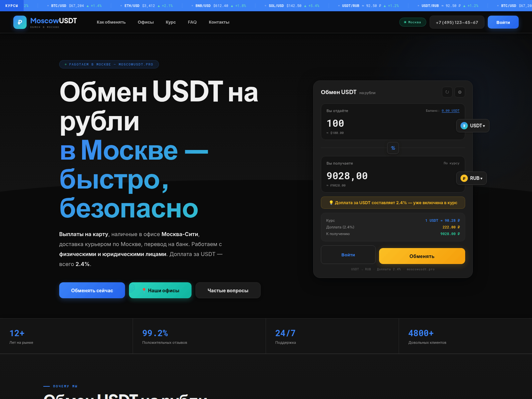Image resolution: width=532 pixels, height=399 pixels.
Task: Click the header Войти button
Action: pyautogui.click(x=503, y=22)
